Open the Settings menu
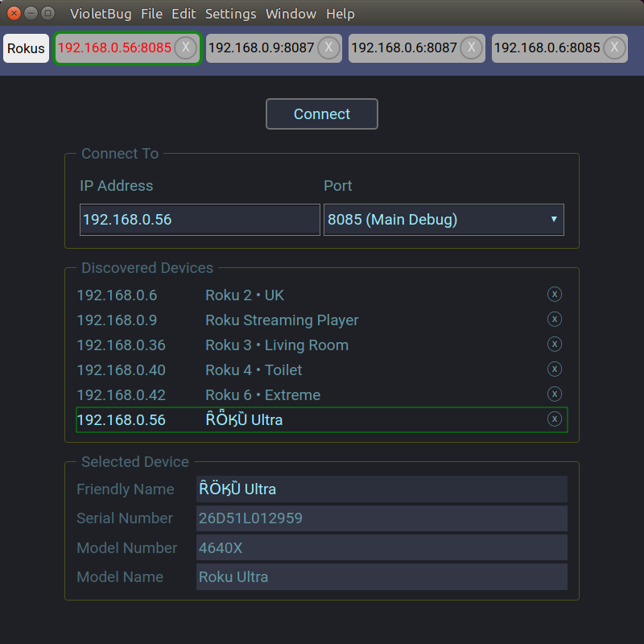This screenshot has width=644, height=644. (230, 14)
